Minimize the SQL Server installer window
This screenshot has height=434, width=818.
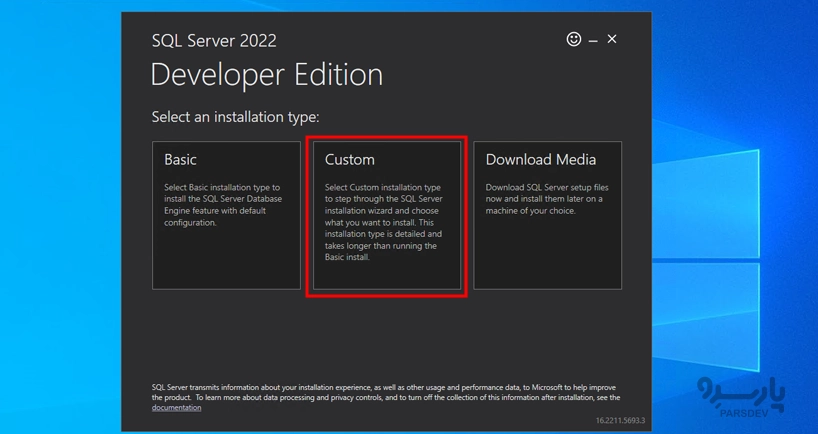(593, 40)
